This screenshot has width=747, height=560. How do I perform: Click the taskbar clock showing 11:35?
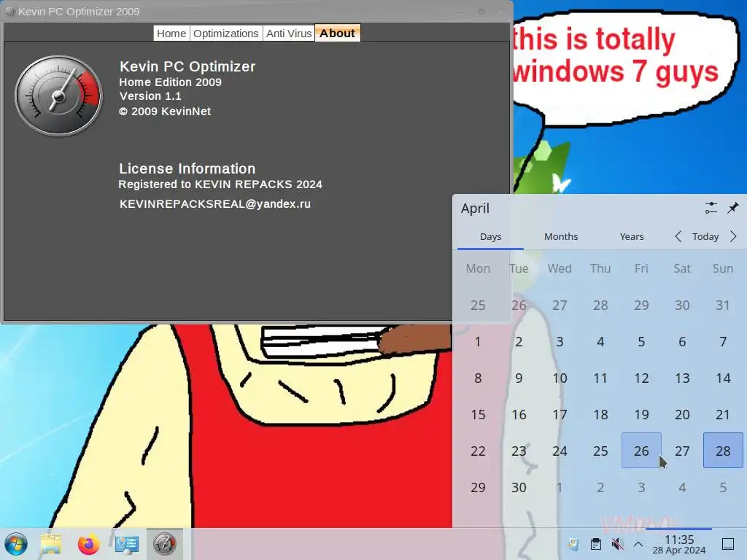point(679,544)
